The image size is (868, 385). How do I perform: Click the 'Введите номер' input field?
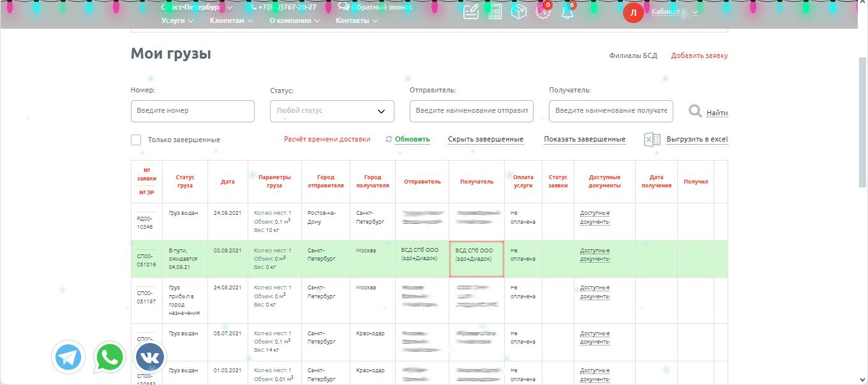[192, 111]
